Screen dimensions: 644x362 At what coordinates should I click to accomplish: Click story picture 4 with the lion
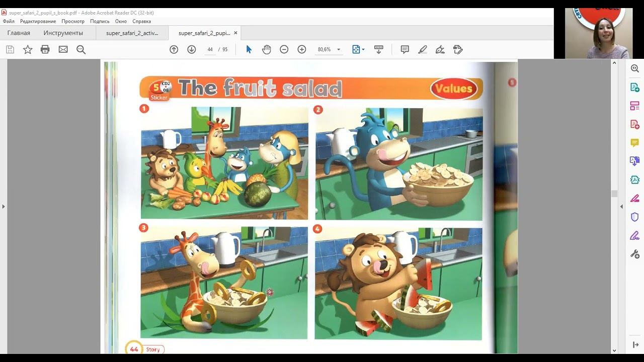pyautogui.click(x=398, y=284)
